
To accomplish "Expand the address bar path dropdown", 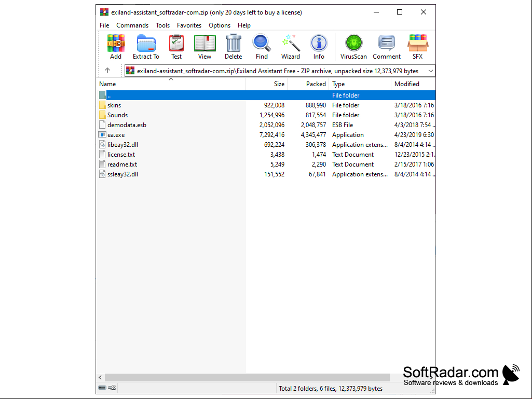I will (x=431, y=71).
